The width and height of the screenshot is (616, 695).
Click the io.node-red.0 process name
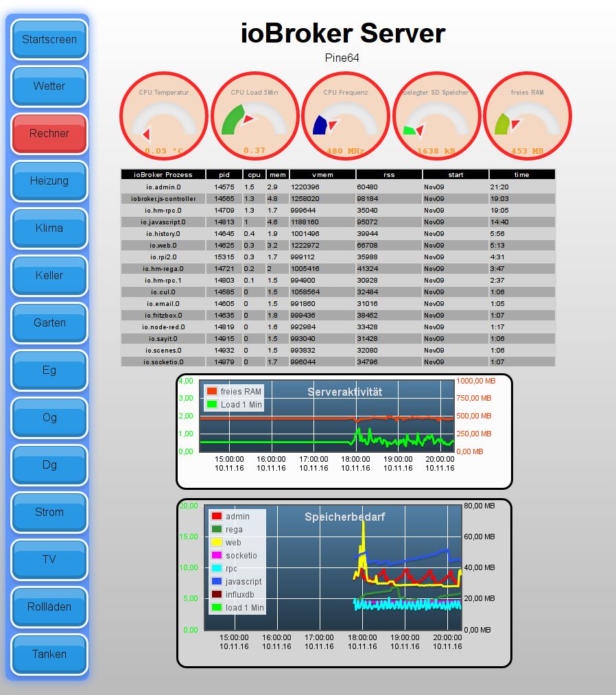[x=163, y=327]
